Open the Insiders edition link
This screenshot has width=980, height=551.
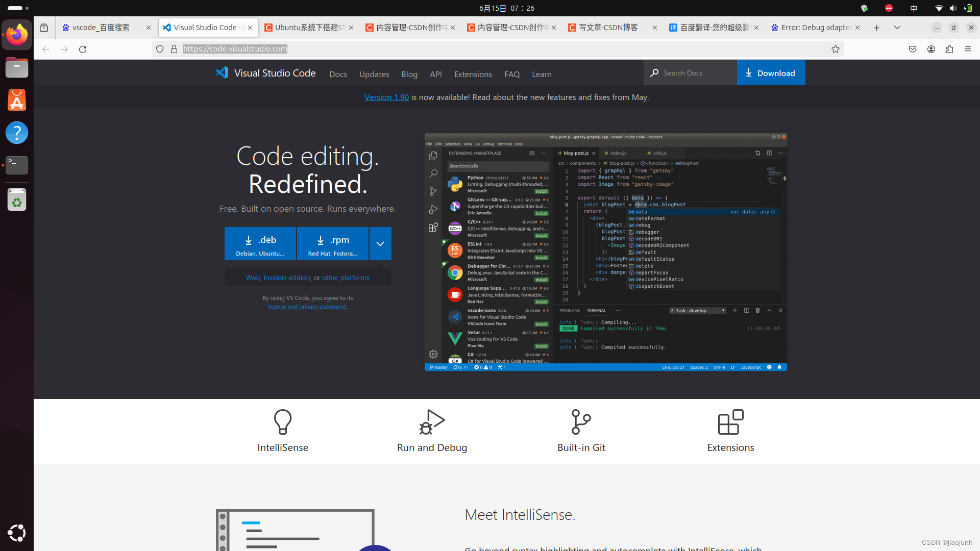pos(287,278)
